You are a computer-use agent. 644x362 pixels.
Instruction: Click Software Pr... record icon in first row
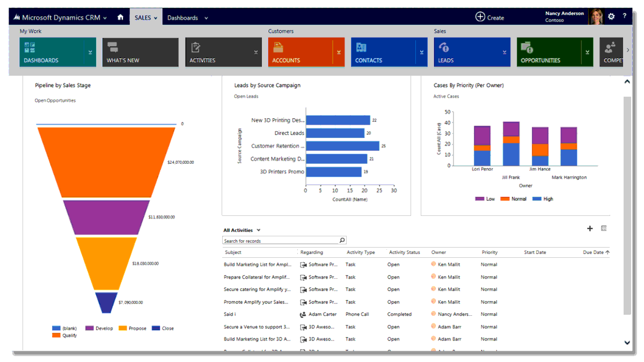coord(303,265)
